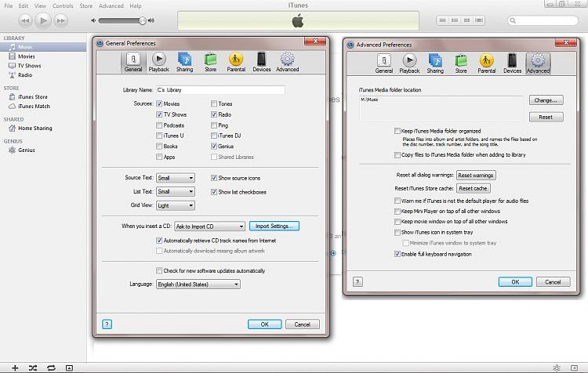Enable the iTunes DJ source checkbox
The height and width of the screenshot is (373, 588).
tap(214, 136)
